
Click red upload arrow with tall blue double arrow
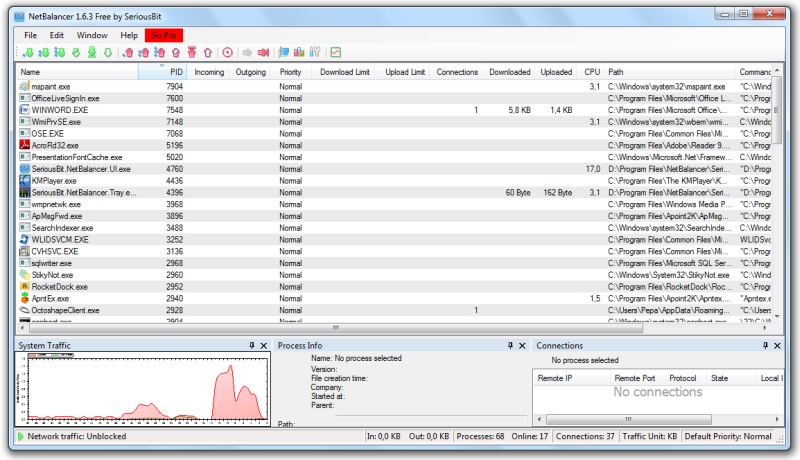(x=160, y=53)
